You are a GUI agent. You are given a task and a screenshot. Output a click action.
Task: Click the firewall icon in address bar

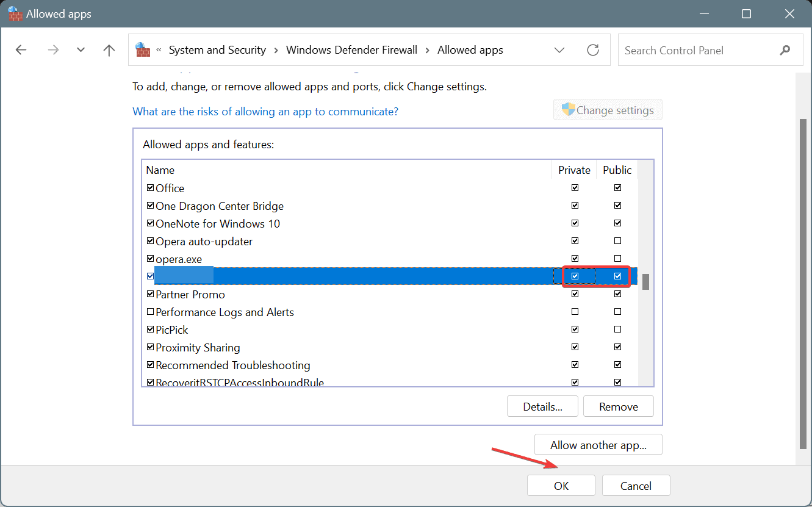point(143,49)
